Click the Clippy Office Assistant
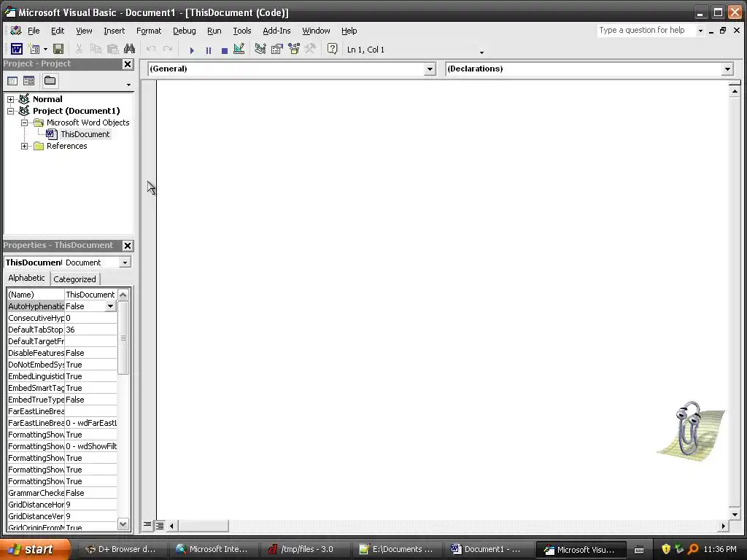 [x=691, y=431]
